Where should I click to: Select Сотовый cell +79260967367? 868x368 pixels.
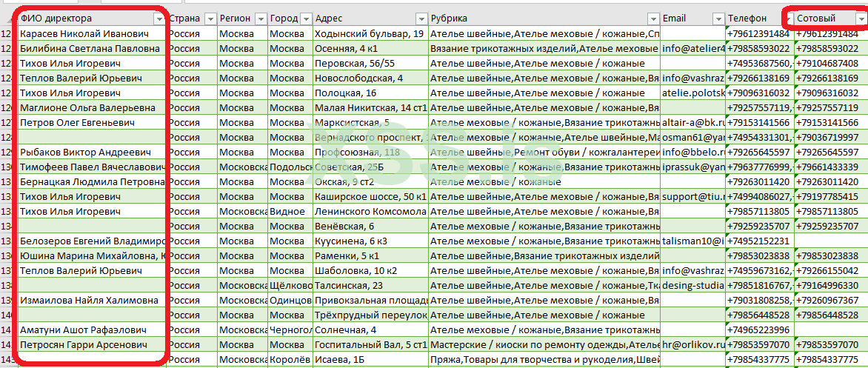coord(831,300)
